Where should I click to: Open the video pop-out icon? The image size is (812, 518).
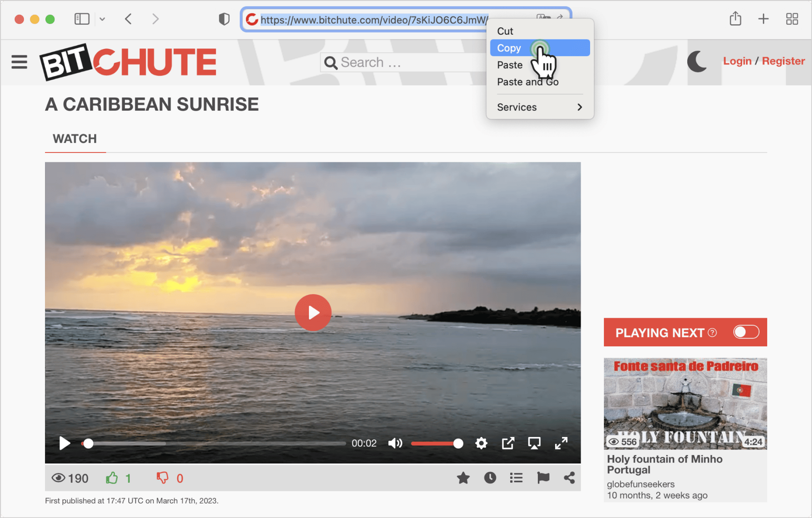click(508, 443)
